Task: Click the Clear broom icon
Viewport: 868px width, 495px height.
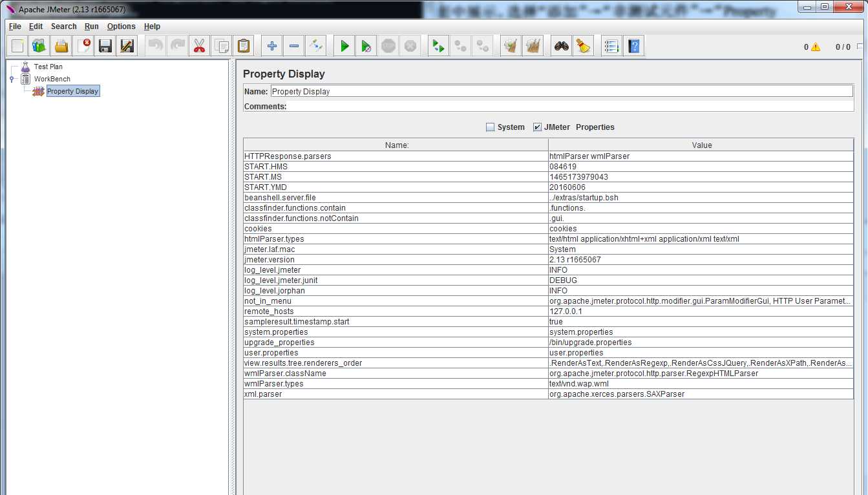Action: pyautogui.click(x=511, y=46)
